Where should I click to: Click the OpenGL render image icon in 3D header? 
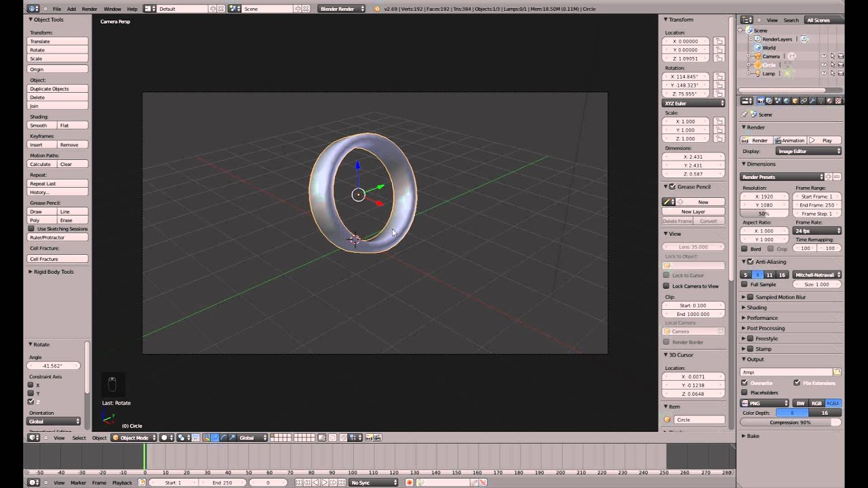[368, 438]
